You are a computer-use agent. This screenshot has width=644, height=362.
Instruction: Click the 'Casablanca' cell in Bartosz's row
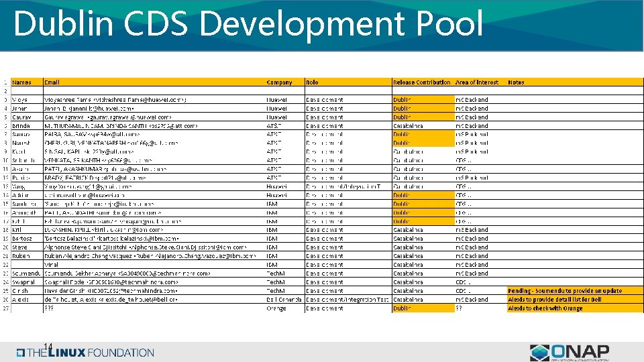tap(408, 239)
